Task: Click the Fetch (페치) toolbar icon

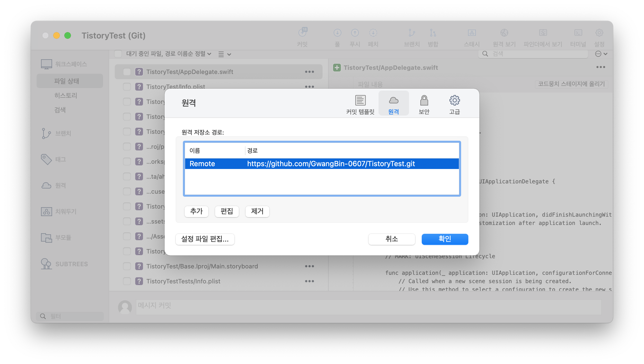Action: pyautogui.click(x=373, y=33)
